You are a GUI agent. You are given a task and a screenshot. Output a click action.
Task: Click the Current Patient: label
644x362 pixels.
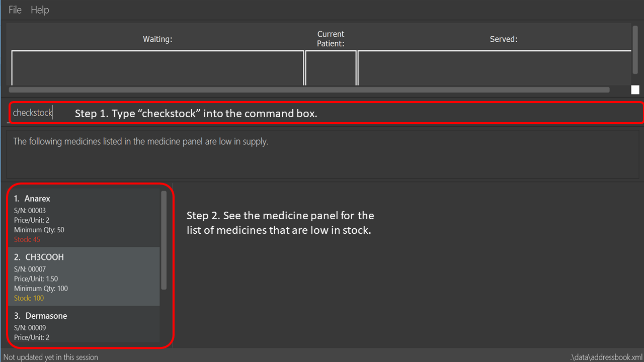(x=331, y=39)
